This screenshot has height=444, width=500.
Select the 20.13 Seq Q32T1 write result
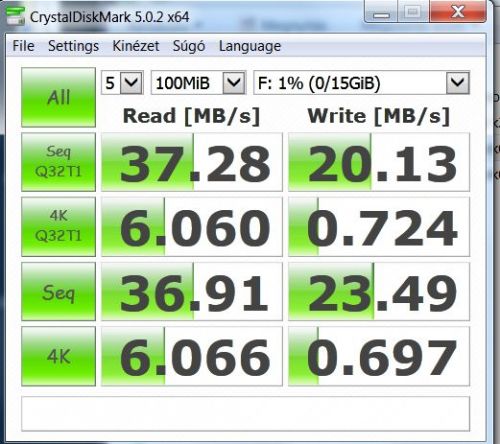[379, 162]
